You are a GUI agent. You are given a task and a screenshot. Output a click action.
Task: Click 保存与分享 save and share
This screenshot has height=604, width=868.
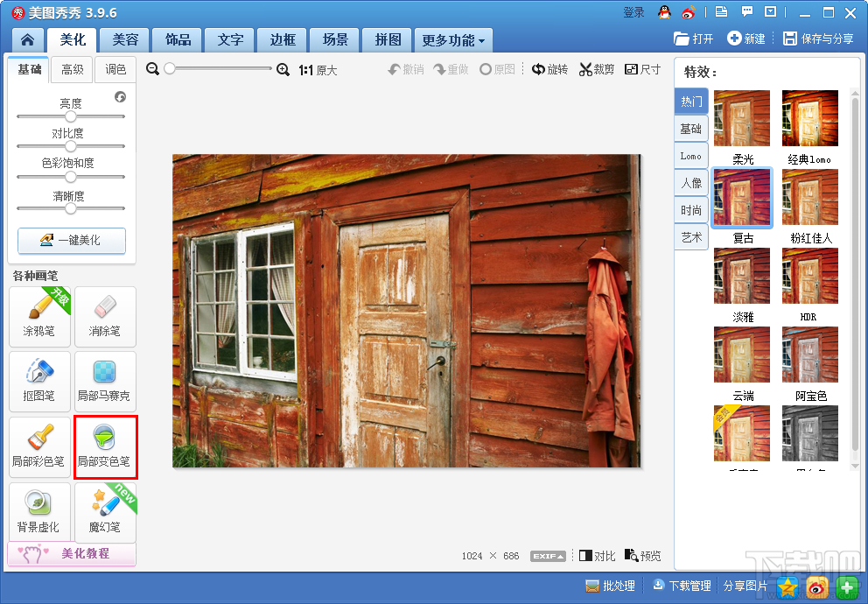[x=818, y=39]
